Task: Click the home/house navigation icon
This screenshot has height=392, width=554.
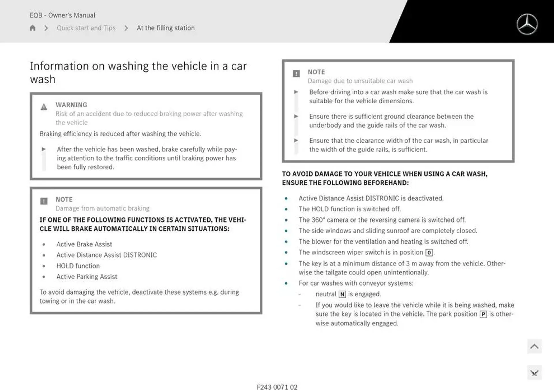Action: click(x=33, y=28)
